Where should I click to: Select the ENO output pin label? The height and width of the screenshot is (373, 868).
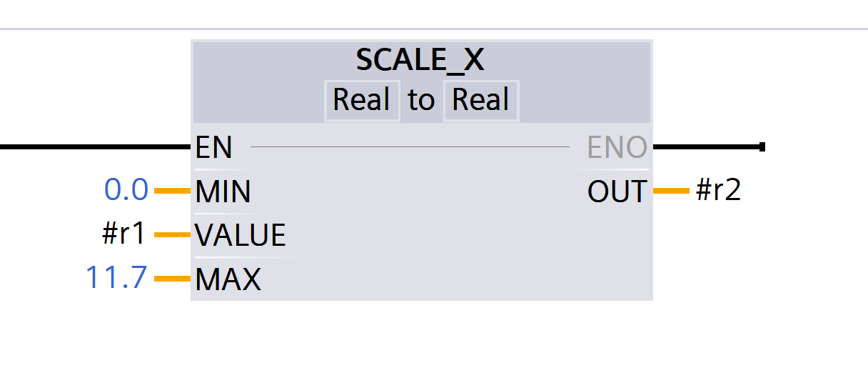coord(617,148)
